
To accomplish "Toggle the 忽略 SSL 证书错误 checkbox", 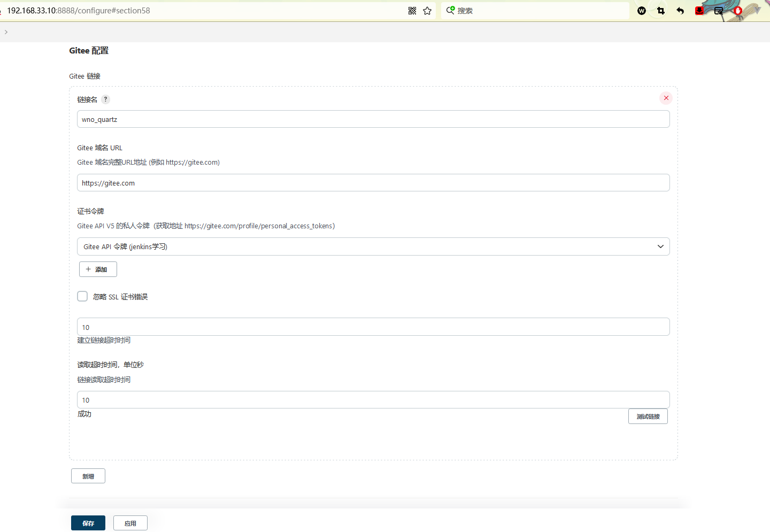I will tap(82, 296).
